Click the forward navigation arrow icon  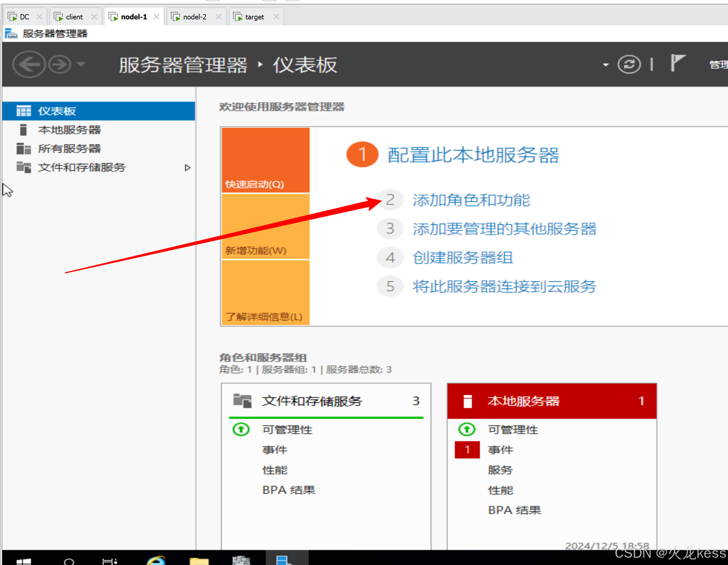click(60, 64)
